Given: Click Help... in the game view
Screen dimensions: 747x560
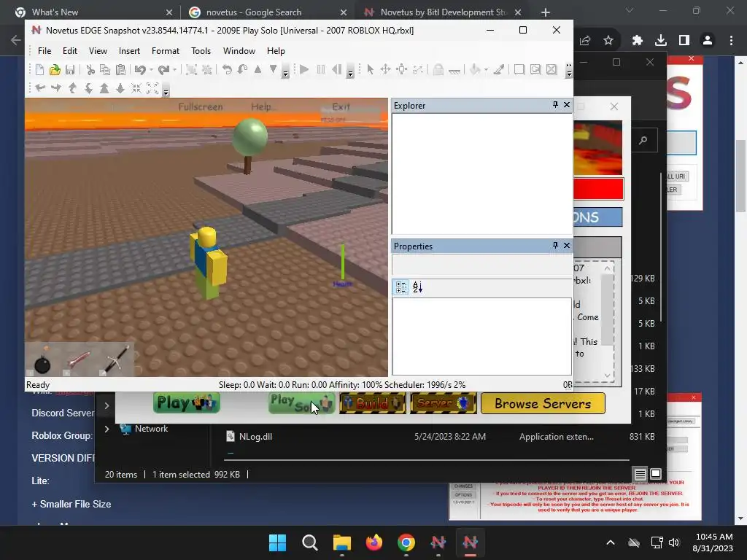Looking at the screenshot, I should (263, 106).
